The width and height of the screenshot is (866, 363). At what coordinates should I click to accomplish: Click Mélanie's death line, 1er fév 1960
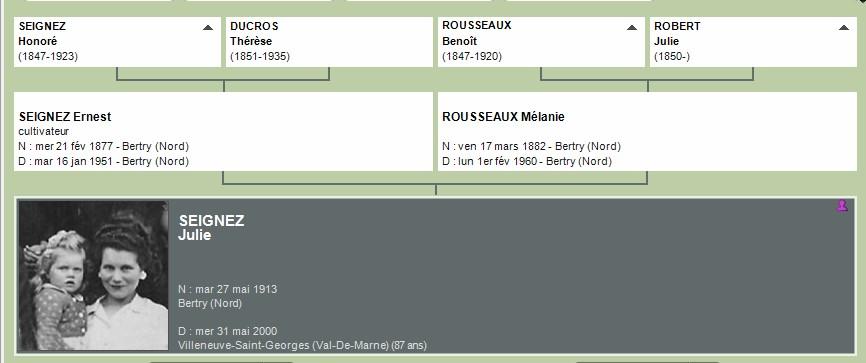pyautogui.click(x=527, y=161)
